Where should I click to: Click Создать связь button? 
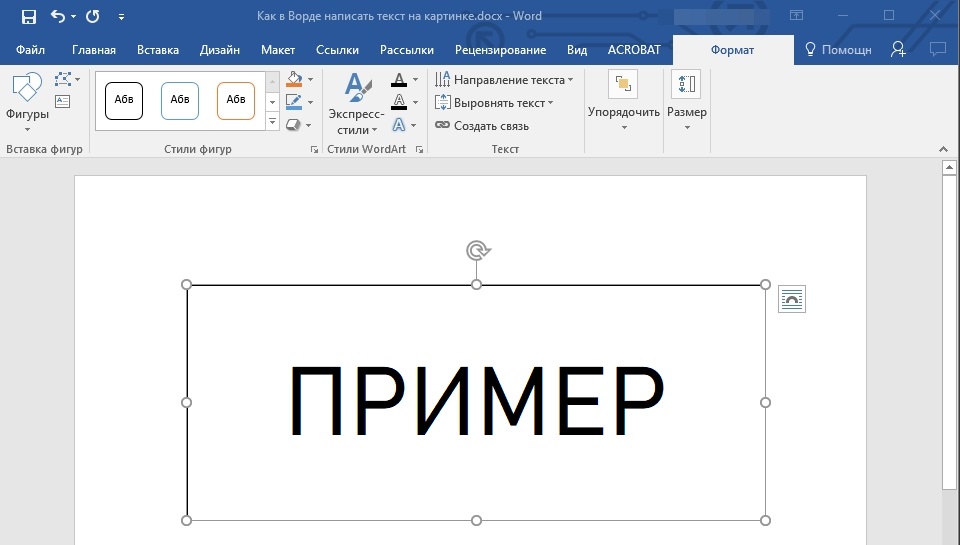(x=482, y=126)
